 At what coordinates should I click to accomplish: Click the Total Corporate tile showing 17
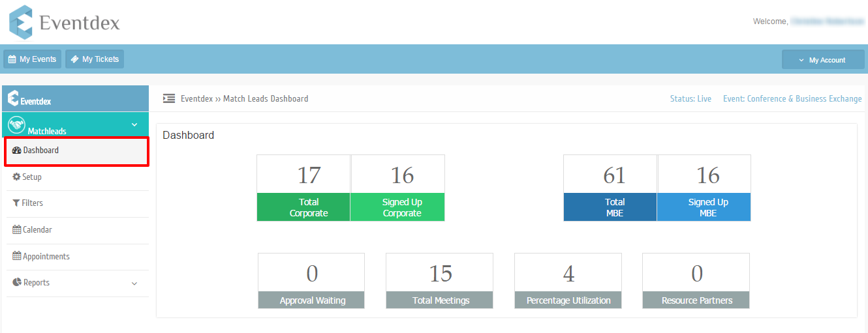303,188
